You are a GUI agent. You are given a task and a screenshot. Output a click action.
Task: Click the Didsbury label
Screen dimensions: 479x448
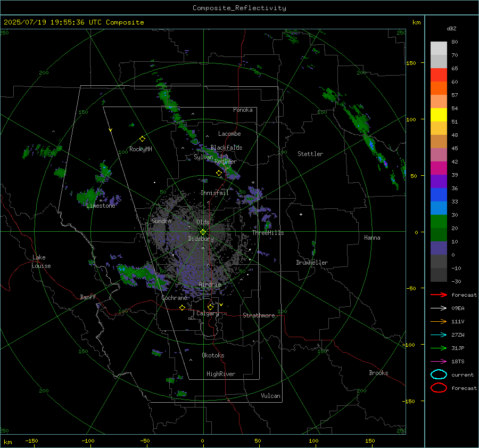[201, 239]
